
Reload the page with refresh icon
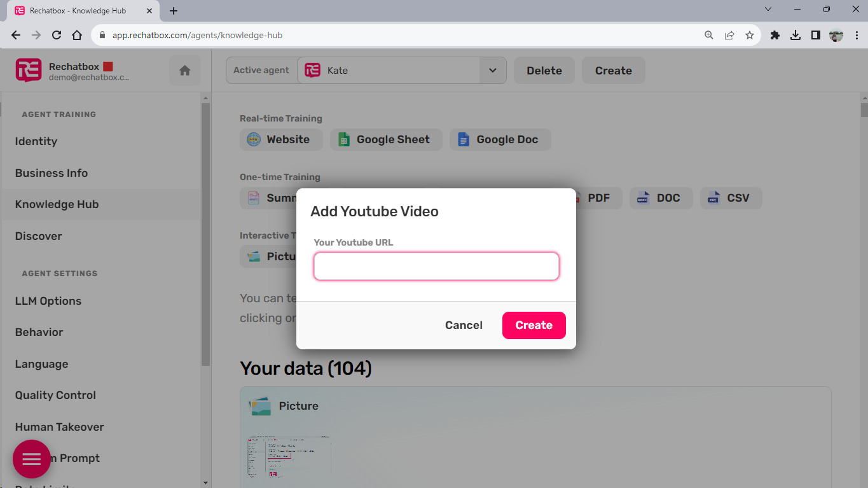pos(57,36)
